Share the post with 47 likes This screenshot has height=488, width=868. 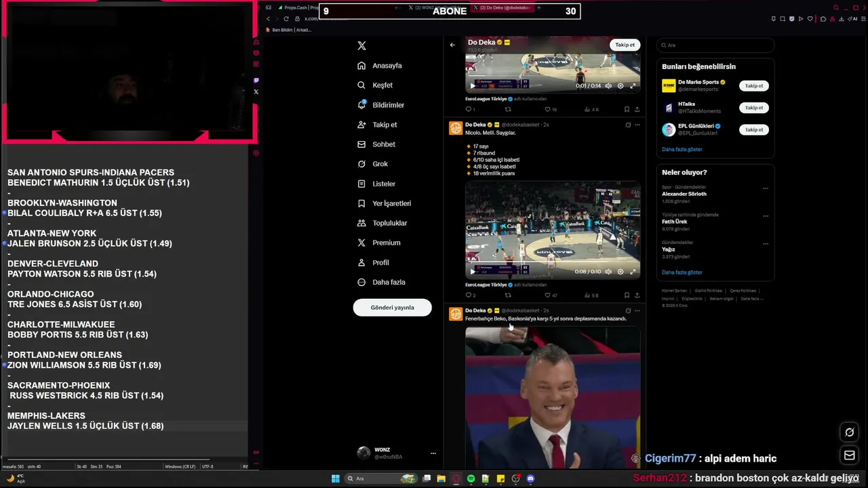pos(637,295)
